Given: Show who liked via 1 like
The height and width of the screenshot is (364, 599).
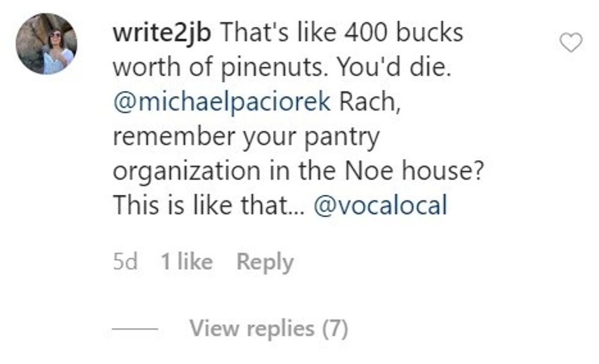Looking at the screenshot, I should (x=186, y=262).
